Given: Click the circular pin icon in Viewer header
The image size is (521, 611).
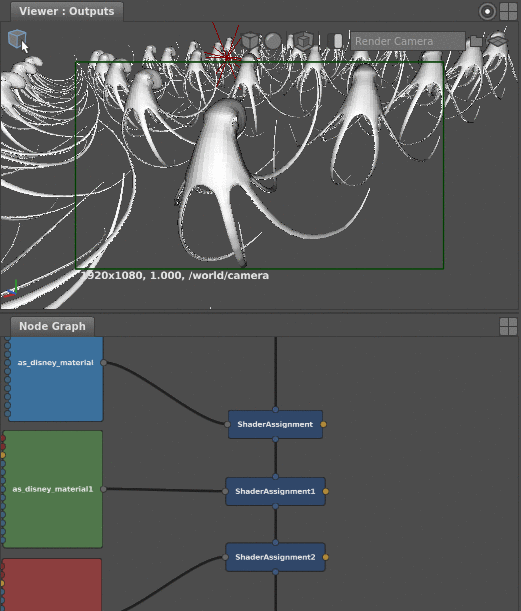Looking at the screenshot, I should coord(487,11).
